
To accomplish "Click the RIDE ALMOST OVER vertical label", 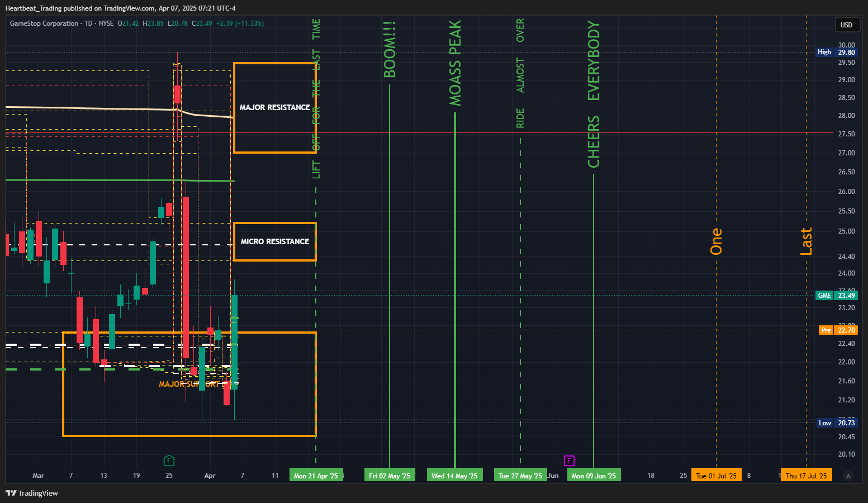I will click(520, 74).
